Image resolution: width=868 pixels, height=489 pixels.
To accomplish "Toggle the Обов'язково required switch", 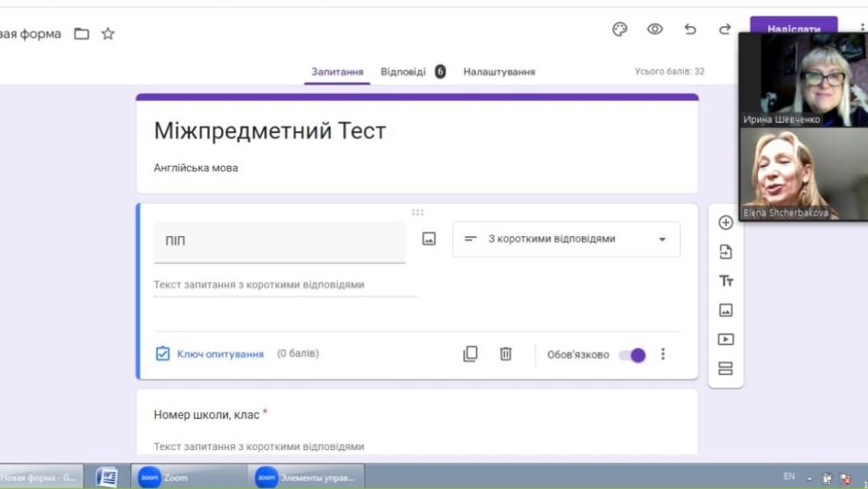I will click(633, 355).
